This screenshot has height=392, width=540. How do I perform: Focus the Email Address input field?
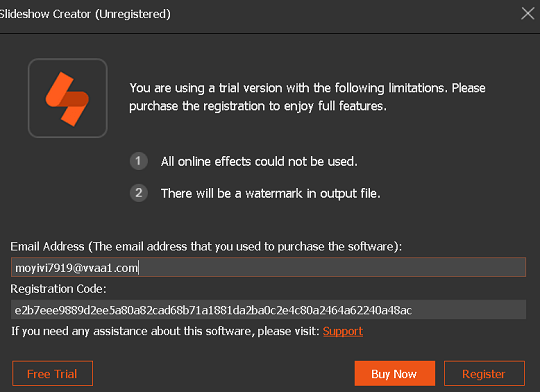tap(268, 267)
